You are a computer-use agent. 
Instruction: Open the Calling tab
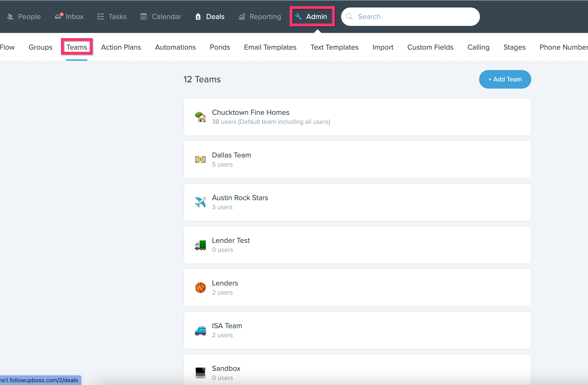pyautogui.click(x=478, y=47)
